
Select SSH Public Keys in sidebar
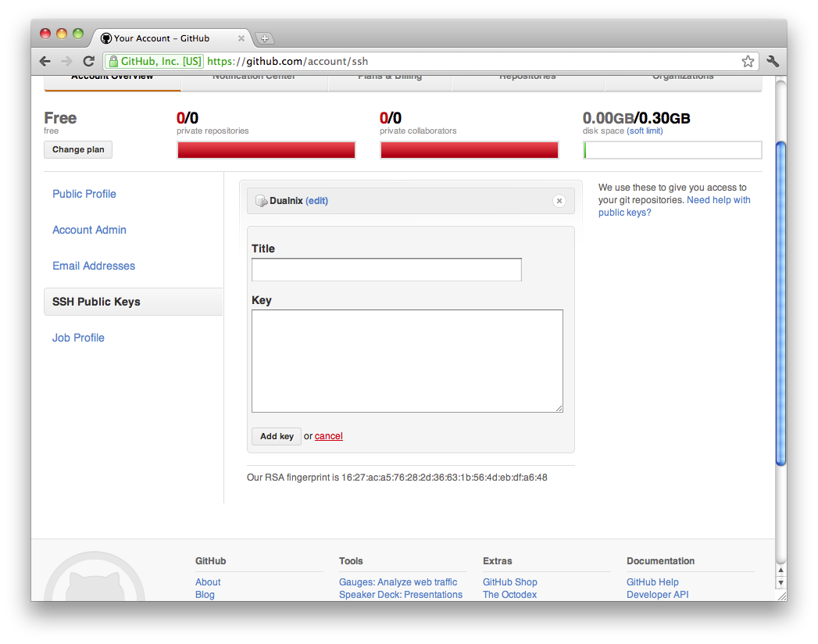134,302
